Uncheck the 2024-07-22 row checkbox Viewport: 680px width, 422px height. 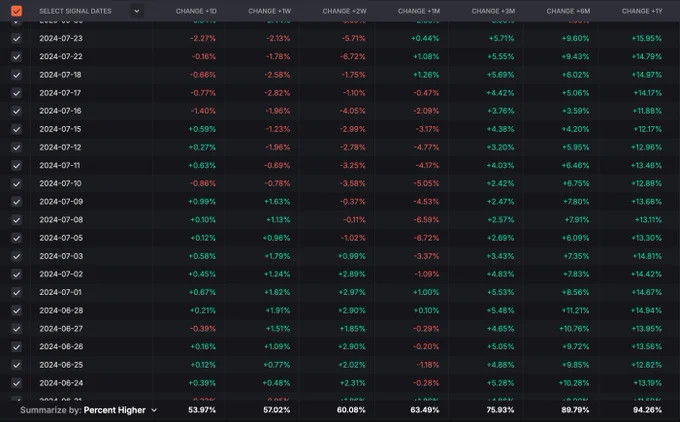(16, 57)
